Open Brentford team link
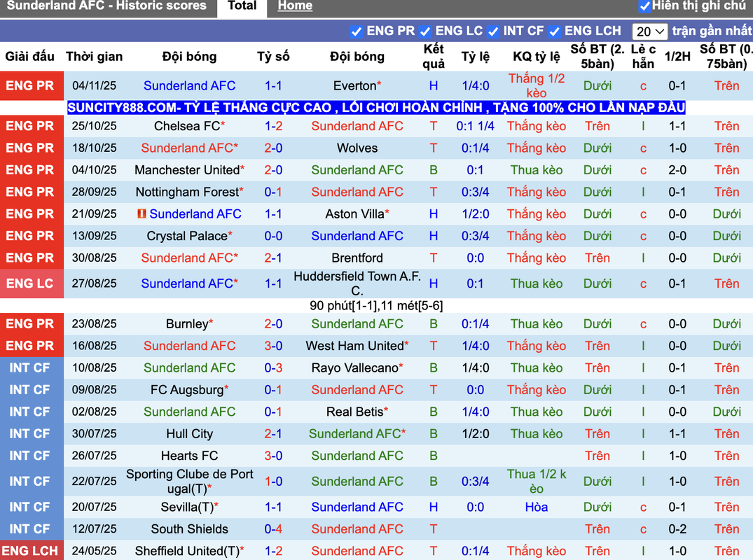Screen dimensions: 753x560 pyautogui.click(x=357, y=258)
